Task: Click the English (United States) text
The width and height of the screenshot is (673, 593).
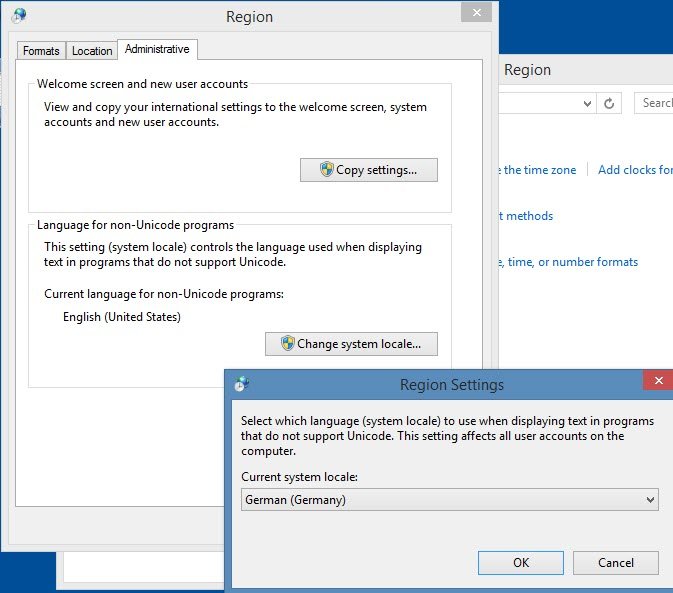Action: tap(122, 317)
